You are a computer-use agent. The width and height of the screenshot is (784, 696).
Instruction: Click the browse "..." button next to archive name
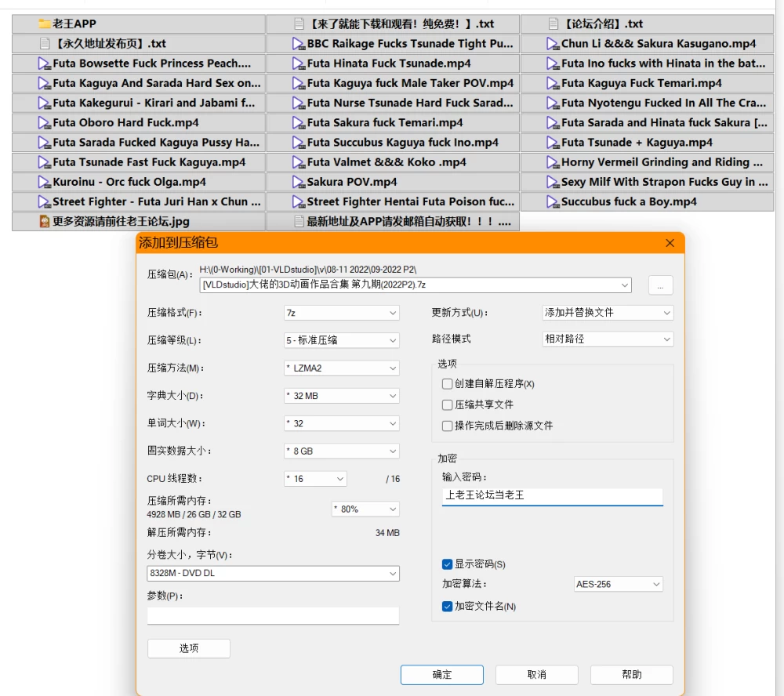pyautogui.click(x=660, y=285)
